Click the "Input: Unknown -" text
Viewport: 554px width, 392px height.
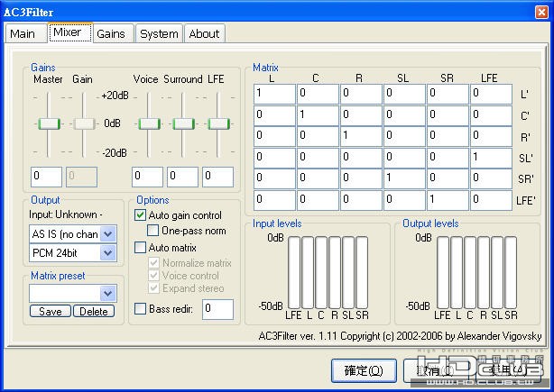tap(66, 214)
